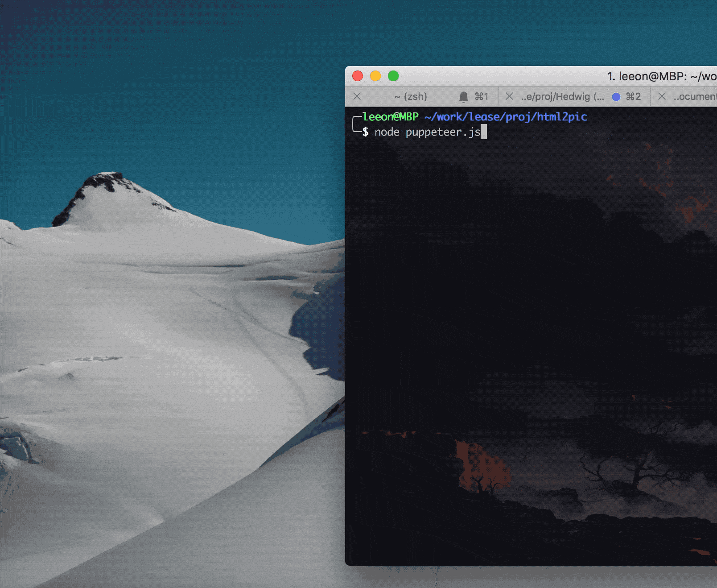This screenshot has height=588, width=717.
Task: Click the command text 'node puppeteer.js'
Action: coord(428,132)
